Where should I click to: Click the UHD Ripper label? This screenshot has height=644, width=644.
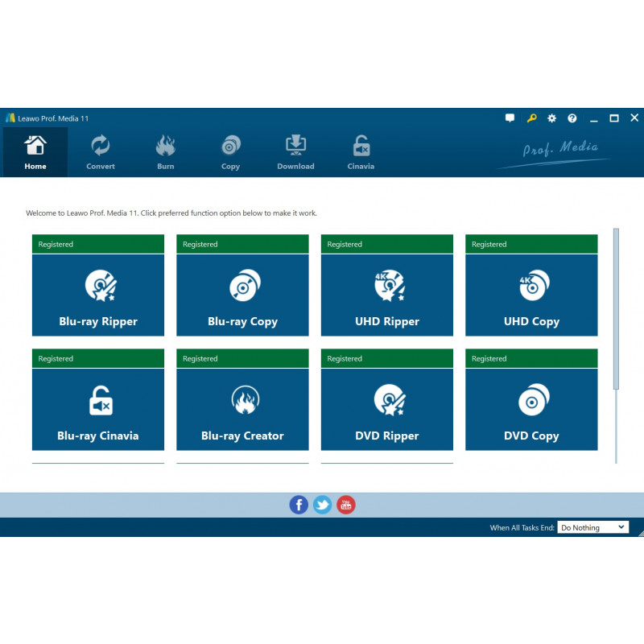(x=387, y=321)
